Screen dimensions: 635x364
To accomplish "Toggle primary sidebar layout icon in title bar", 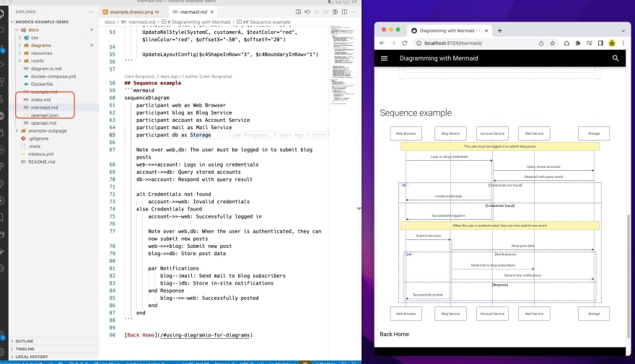I will tap(330, 1).
